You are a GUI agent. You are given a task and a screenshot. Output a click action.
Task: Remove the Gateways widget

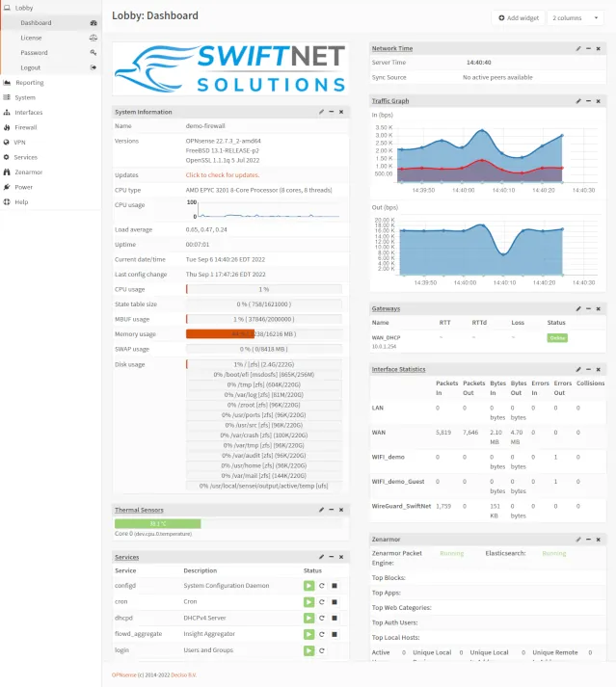[x=598, y=308]
